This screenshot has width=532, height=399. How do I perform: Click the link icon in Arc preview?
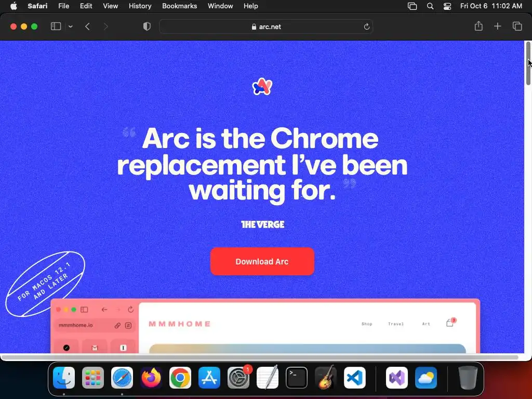117,325
